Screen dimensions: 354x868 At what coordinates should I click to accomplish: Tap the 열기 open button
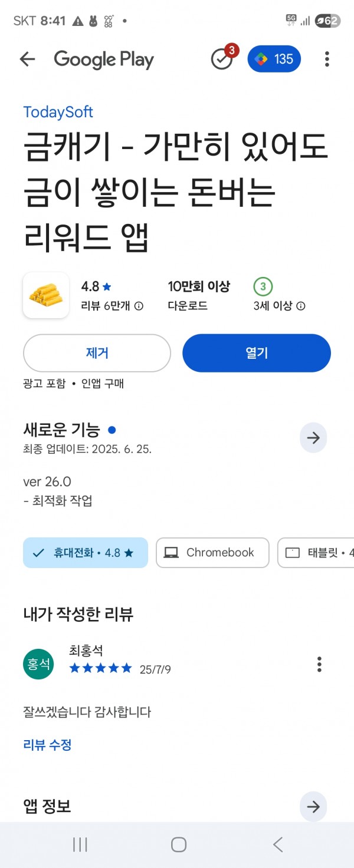[x=257, y=353]
